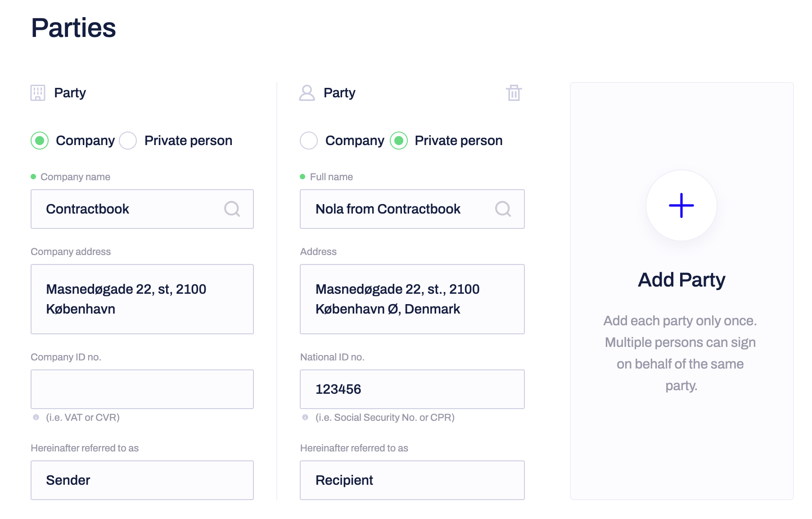Click the plus icon to add party
Image resolution: width=812 pixels, height=519 pixels.
pos(681,205)
